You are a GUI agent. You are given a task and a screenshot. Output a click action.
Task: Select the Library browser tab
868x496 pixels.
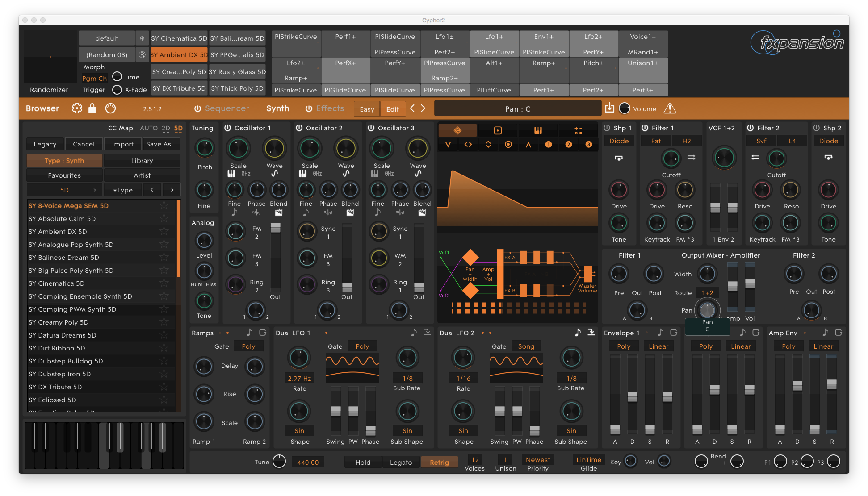tap(142, 161)
